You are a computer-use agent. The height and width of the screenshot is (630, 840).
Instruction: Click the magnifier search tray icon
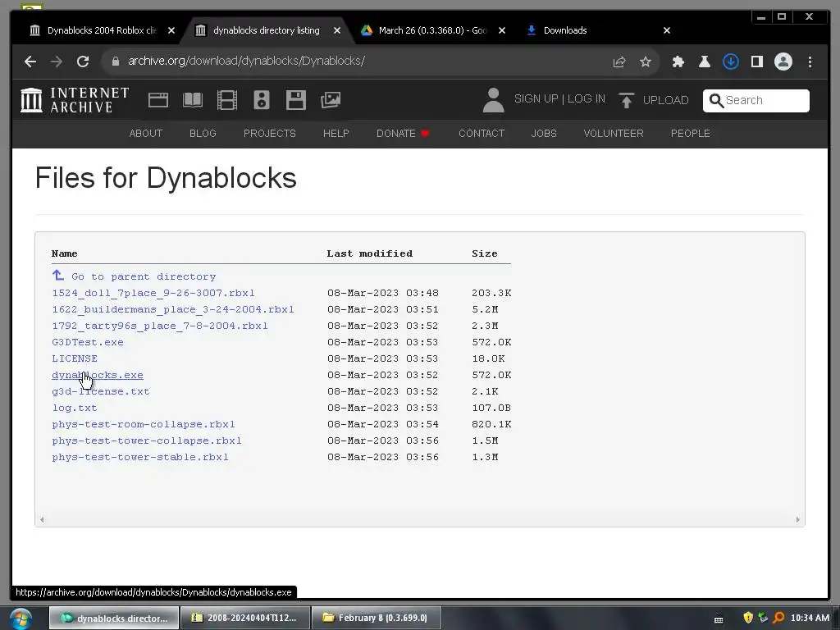(x=778, y=618)
